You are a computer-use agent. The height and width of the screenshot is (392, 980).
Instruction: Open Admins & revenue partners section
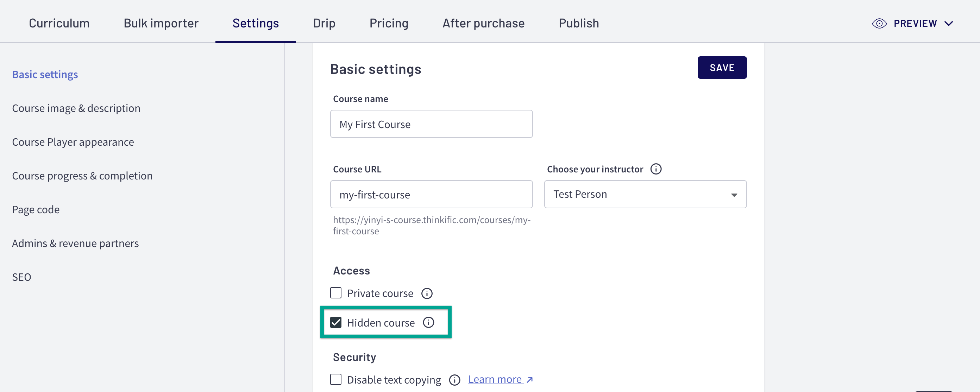tap(75, 244)
